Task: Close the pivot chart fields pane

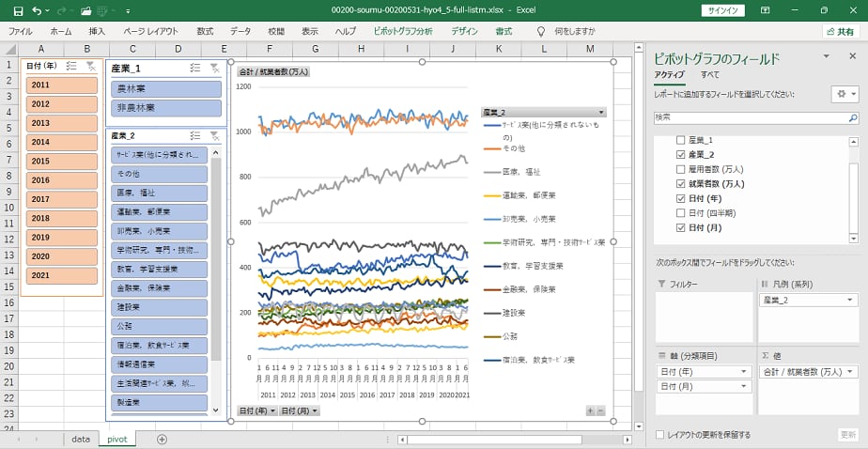Action: [853, 56]
